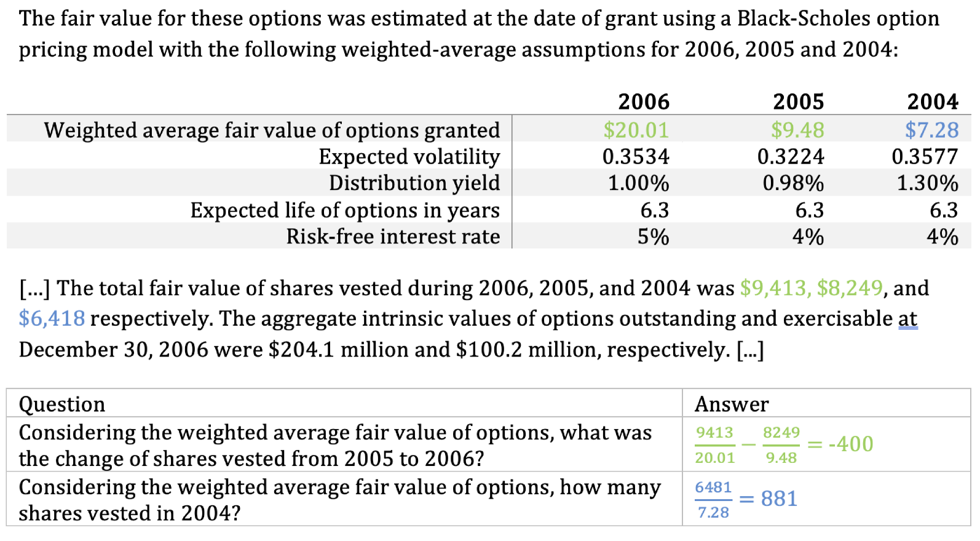Click the Question column header
980x541 pixels.
pos(62,404)
